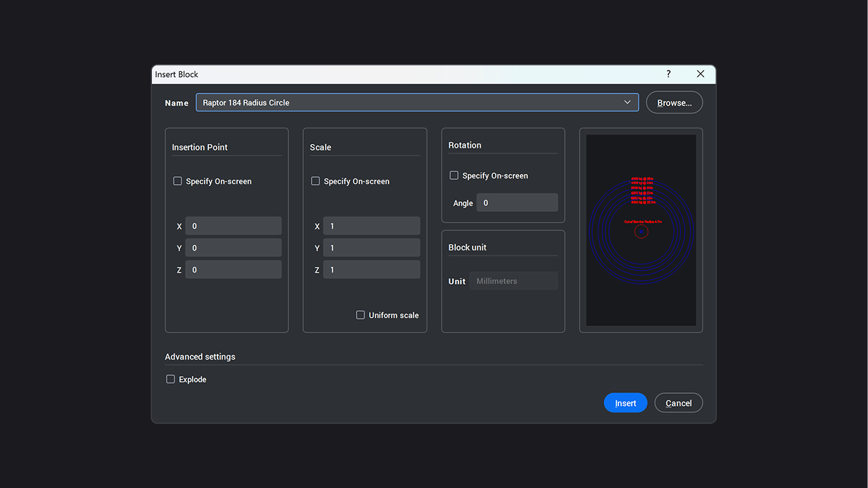Enable Specify On-screen for Rotation

[x=454, y=176]
